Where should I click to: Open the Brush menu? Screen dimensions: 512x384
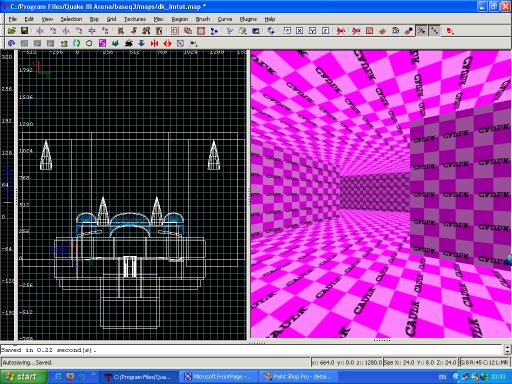pyautogui.click(x=203, y=19)
